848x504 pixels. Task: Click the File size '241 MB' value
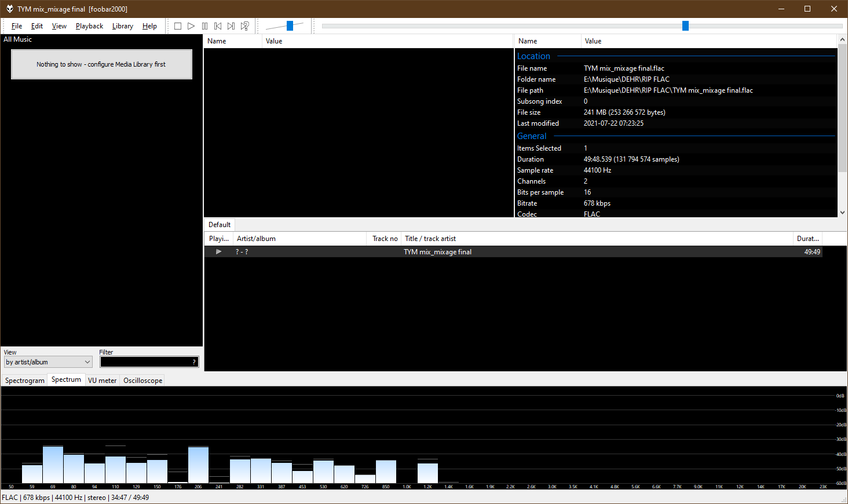[x=624, y=112]
